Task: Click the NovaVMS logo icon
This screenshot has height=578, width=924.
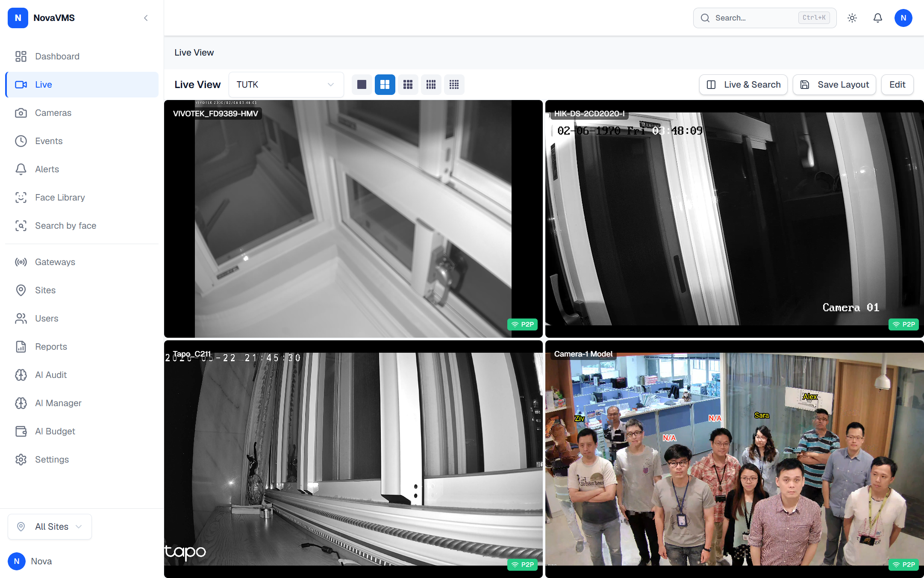Action: [x=18, y=18]
